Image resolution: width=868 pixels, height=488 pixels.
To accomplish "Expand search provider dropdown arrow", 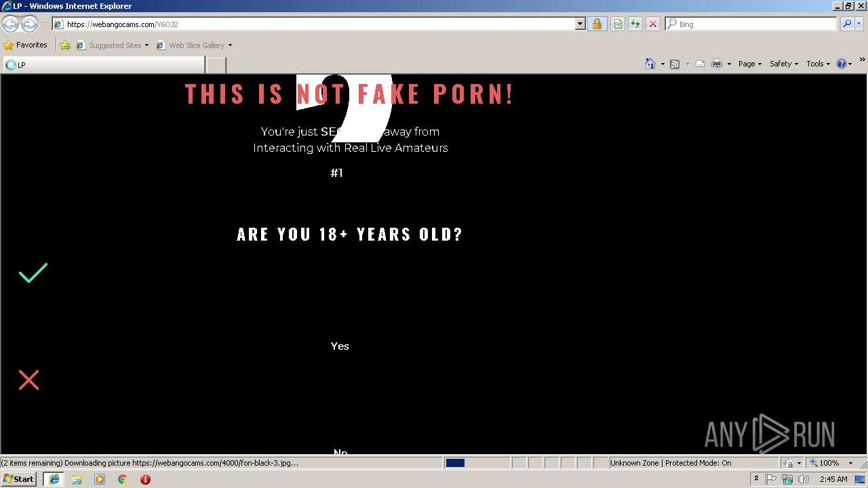I will tap(859, 24).
